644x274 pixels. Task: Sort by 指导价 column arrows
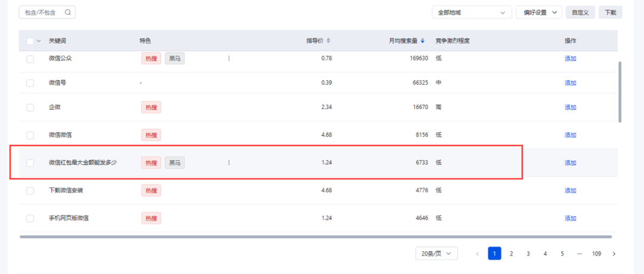click(328, 41)
